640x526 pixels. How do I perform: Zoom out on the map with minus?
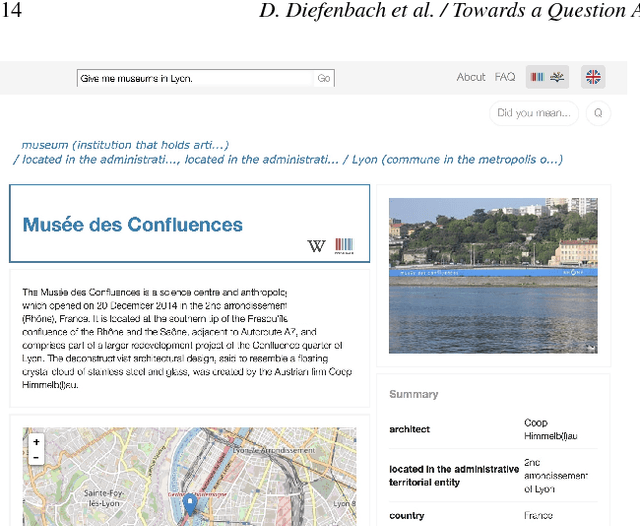(x=37, y=457)
